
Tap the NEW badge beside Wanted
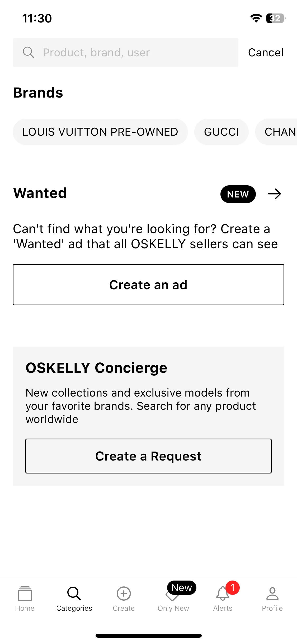(238, 194)
